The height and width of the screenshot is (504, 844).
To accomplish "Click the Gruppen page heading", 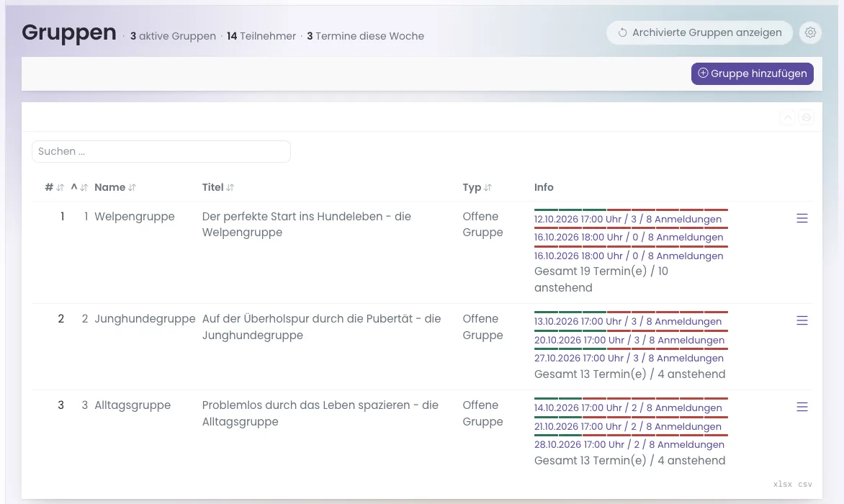I will click(69, 33).
